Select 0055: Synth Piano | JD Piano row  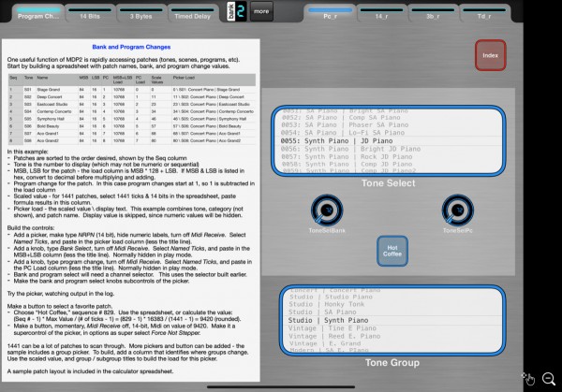click(x=388, y=141)
